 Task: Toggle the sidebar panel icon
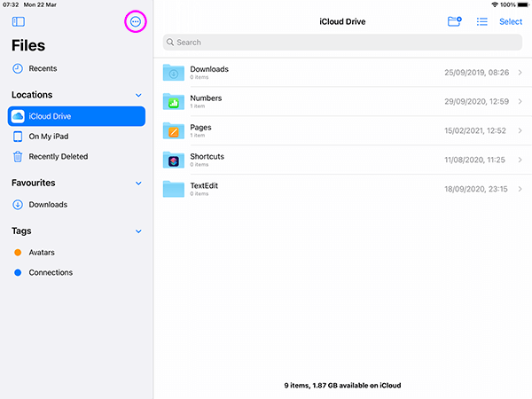[19, 21]
